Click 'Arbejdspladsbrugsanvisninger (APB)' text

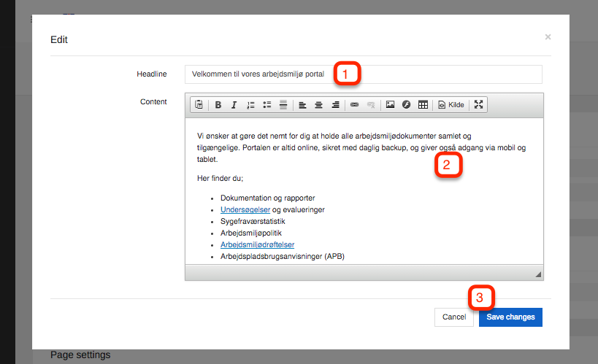click(x=283, y=256)
